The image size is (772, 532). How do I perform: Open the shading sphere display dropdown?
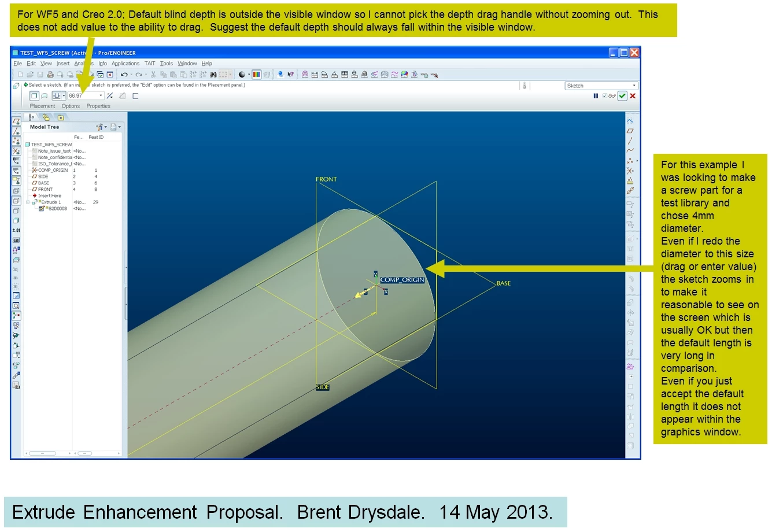tap(249, 75)
